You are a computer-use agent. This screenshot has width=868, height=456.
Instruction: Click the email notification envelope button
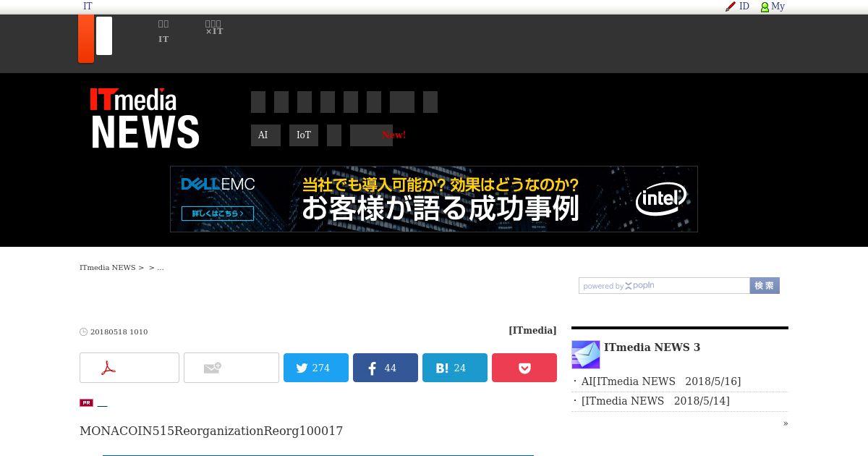point(231,368)
